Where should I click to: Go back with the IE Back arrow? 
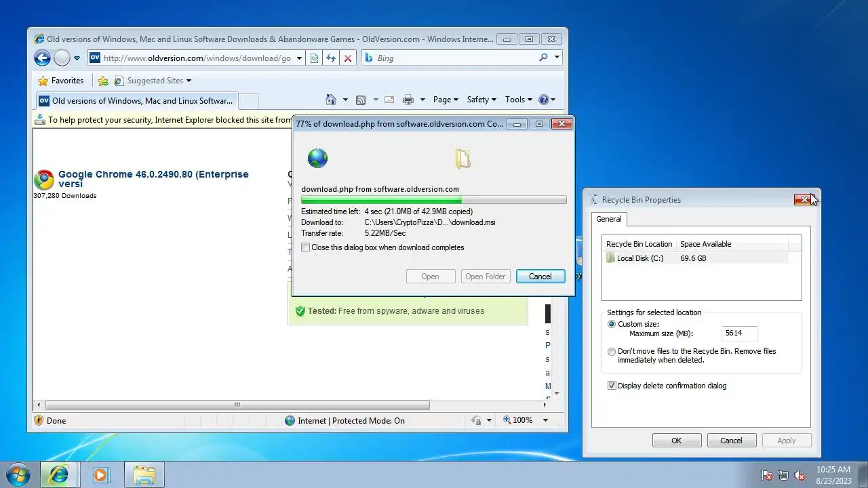point(42,58)
